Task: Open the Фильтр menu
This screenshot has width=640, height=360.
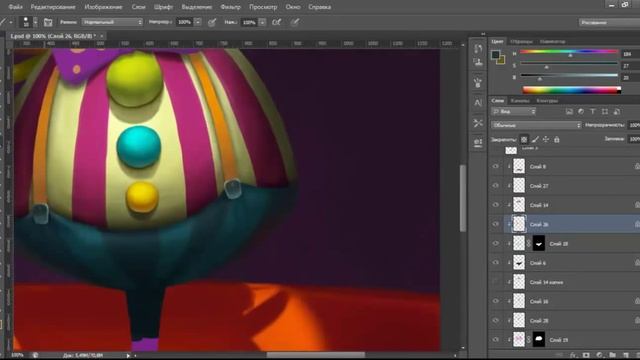Action: pyautogui.click(x=230, y=7)
